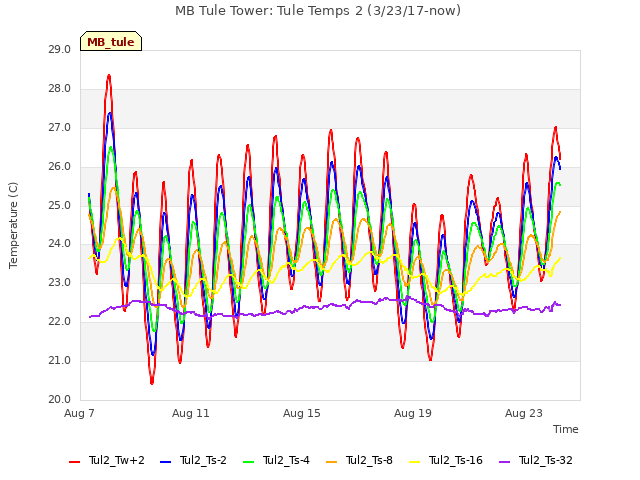Click the 24.0 y-axis tick label
The image size is (640, 480).
[x=60, y=244]
